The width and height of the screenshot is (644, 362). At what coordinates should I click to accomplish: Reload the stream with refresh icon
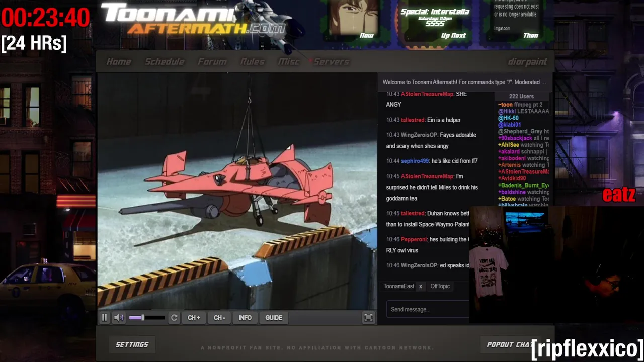point(174,318)
